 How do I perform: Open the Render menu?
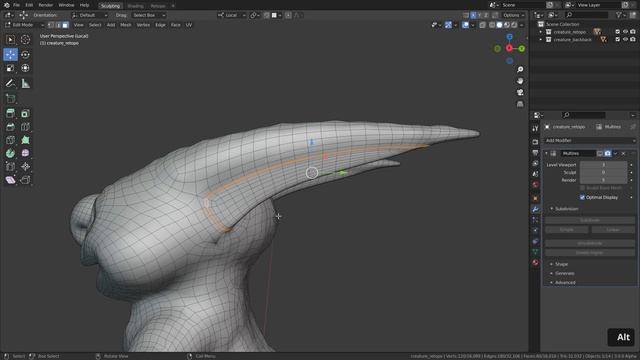click(46, 5)
